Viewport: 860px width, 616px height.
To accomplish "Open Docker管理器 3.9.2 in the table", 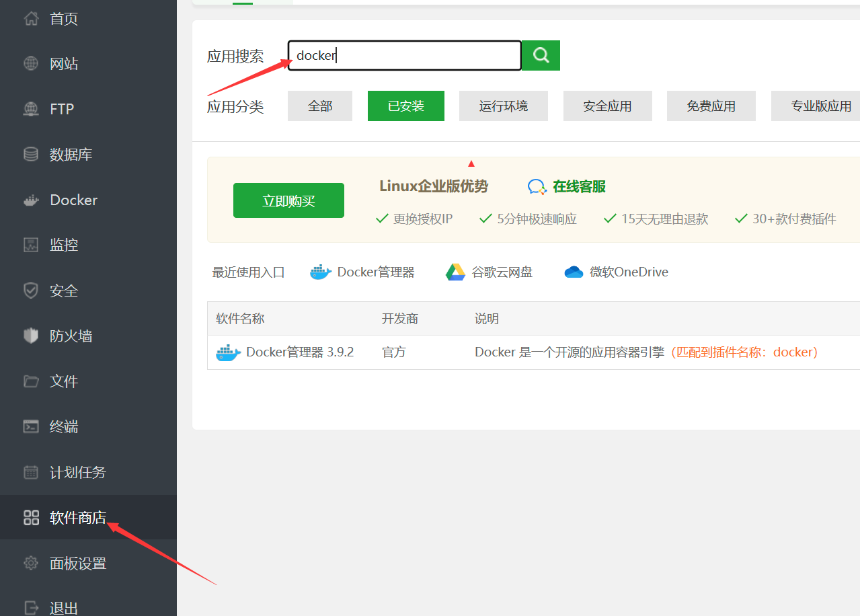I will [299, 352].
